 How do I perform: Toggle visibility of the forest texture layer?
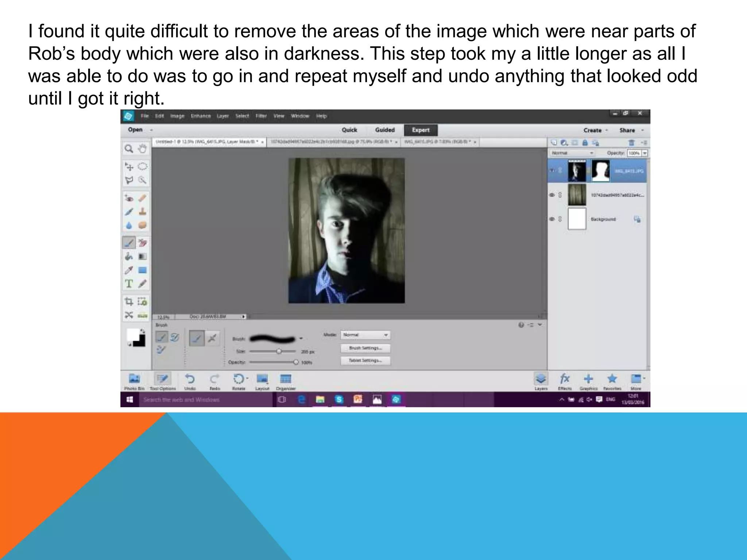pos(552,195)
